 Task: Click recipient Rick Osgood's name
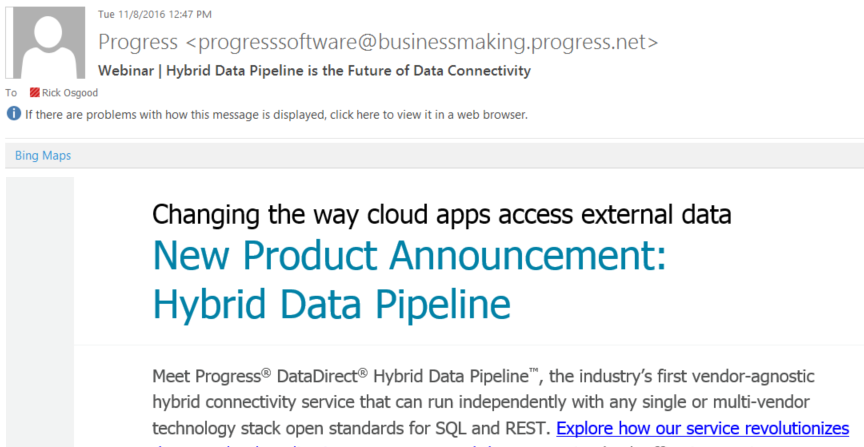(x=70, y=93)
